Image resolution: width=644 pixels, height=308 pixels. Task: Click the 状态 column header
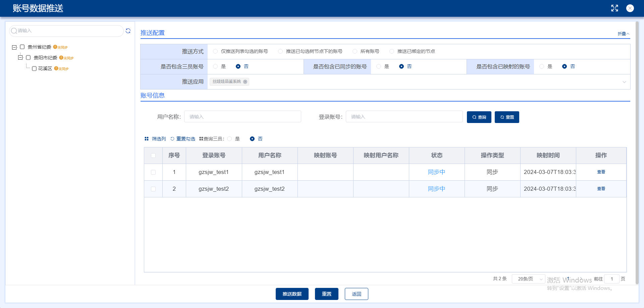[437, 156]
